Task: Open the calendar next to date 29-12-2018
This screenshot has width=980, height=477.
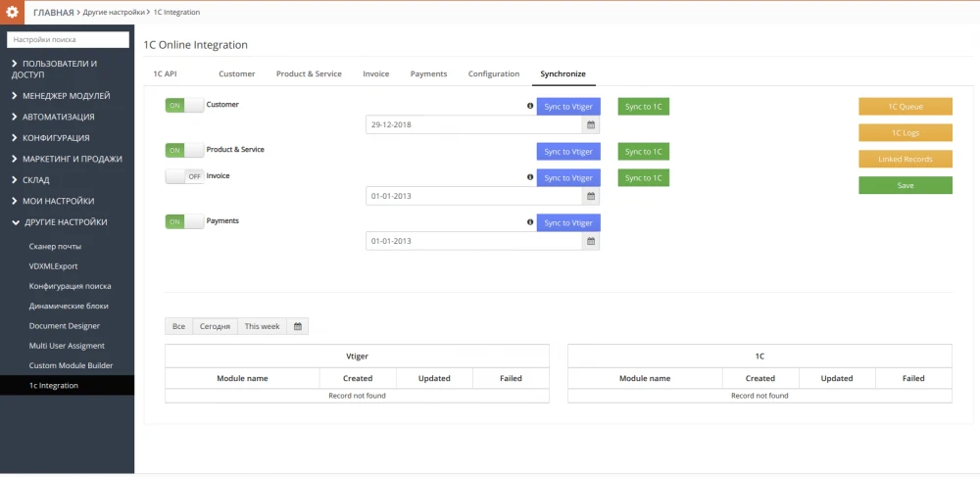Action: click(591, 124)
